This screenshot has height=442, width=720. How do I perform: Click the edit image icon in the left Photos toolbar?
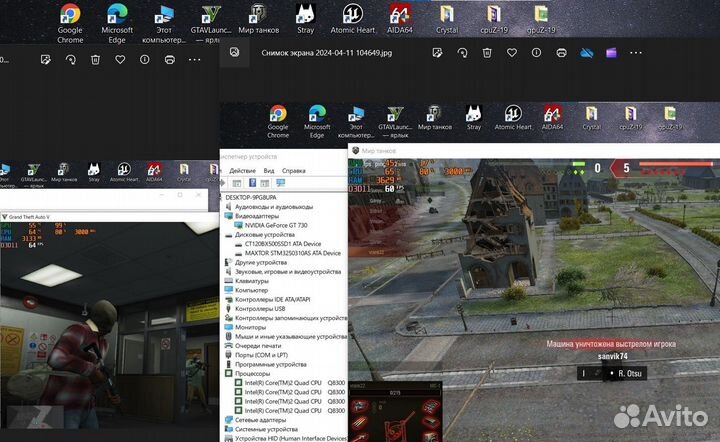[x=45, y=60]
